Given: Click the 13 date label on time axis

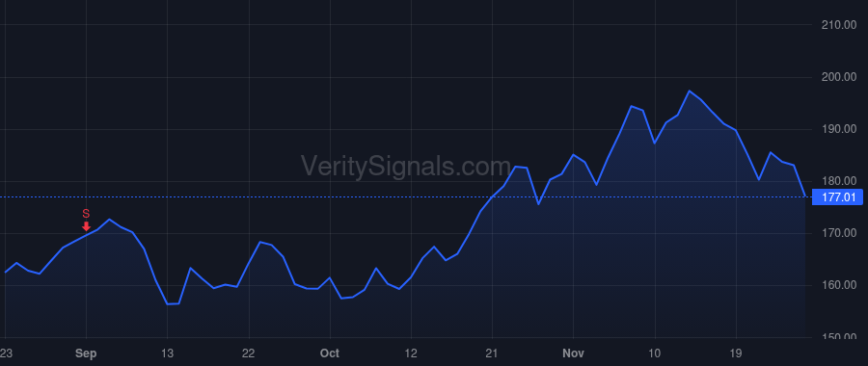Looking at the screenshot, I should (167, 353).
